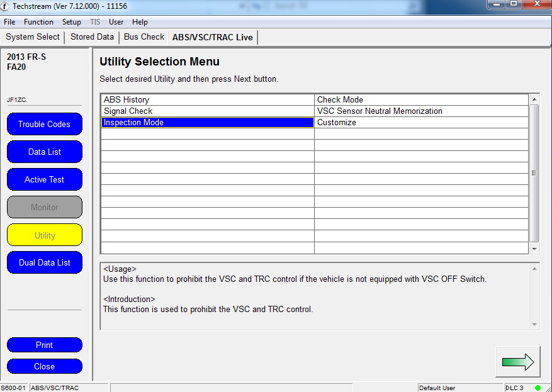The width and height of the screenshot is (552, 392).
Task: Start the Active Test function
Action: click(45, 179)
